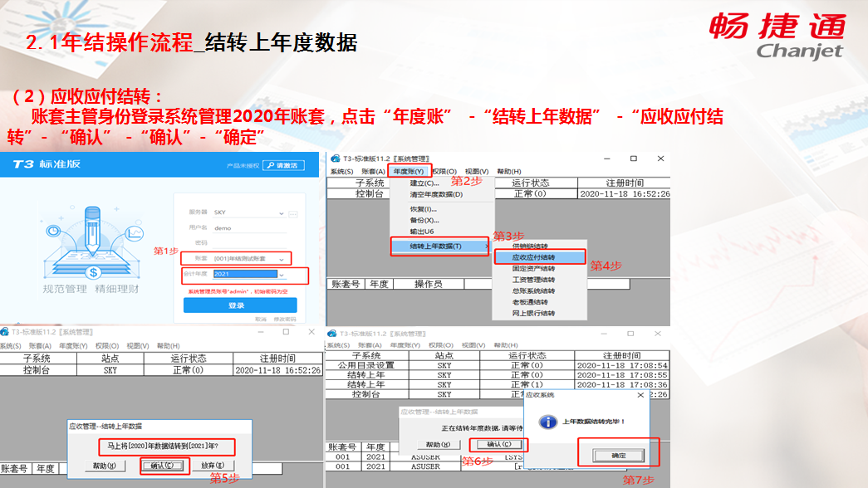This screenshot has height=488, width=868.
Task: Open 权限(O) menu in bottom-left window
Action: [107, 346]
